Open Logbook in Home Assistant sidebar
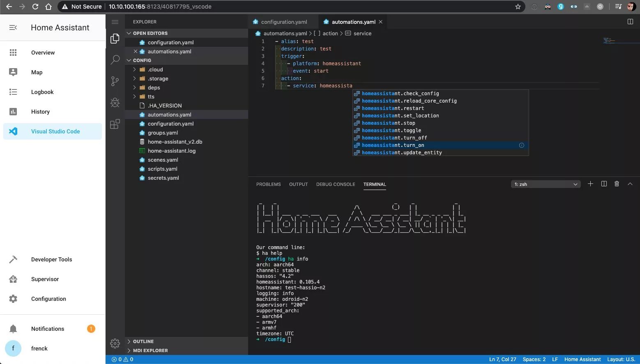640x364 pixels. pyautogui.click(x=53, y=92)
